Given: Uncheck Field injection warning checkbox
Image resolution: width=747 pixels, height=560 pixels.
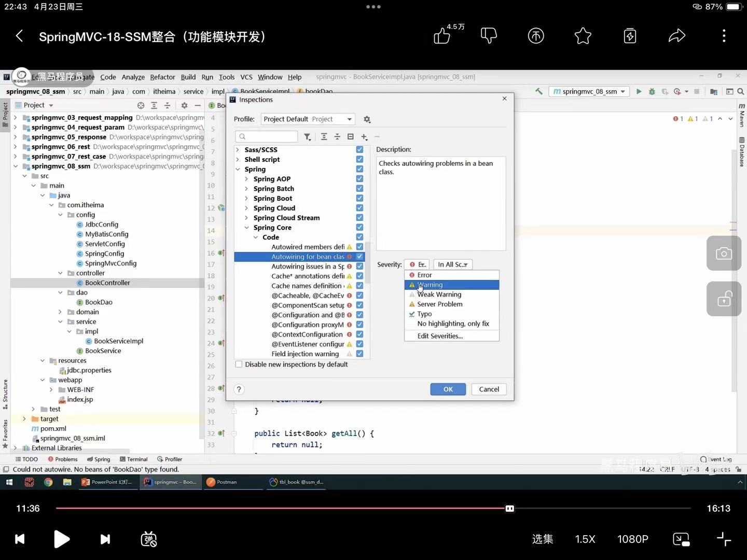Looking at the screenshot, I should [359, 354].
